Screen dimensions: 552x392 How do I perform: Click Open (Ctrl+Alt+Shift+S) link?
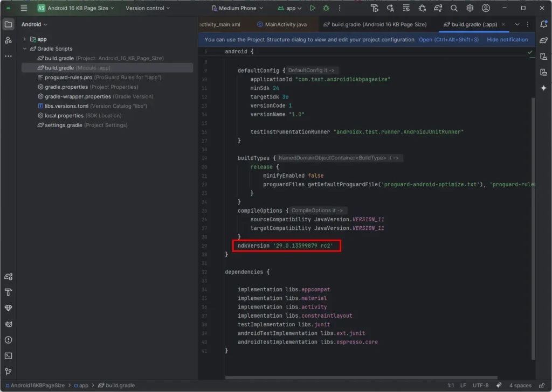448,39
